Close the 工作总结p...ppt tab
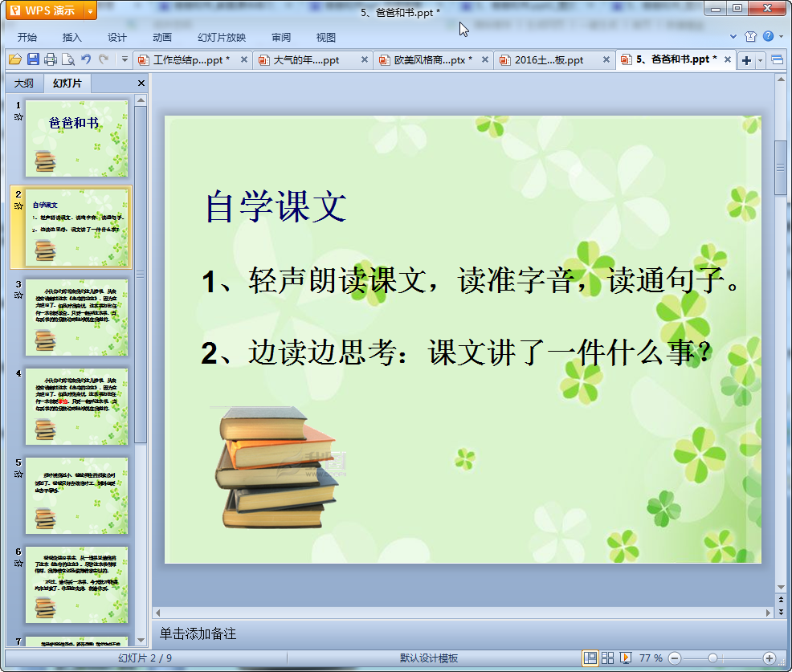This screenshot has width=792, height=672. click(x=244, y=59)
